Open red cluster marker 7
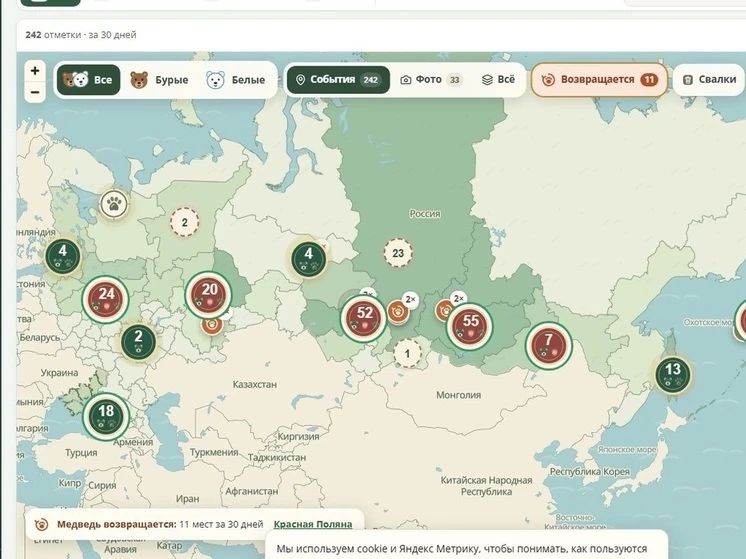This screenshot has height=559, width=746. tap(549, 346)
